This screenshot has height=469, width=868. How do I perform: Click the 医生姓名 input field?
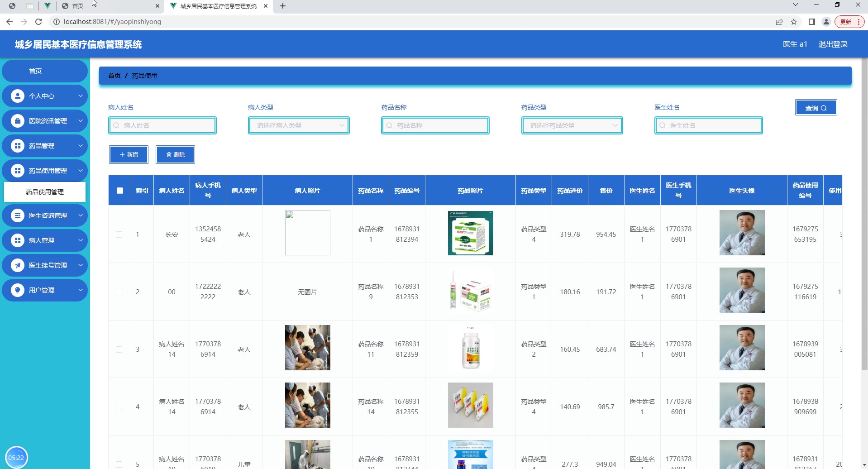click(x=709, y=125)
